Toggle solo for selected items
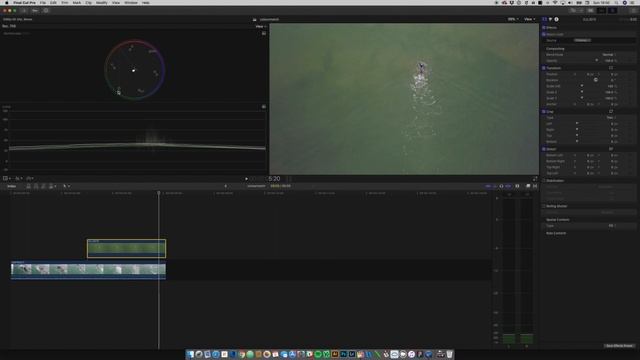This screenshot has width=640, height=360. pos(501,186)
